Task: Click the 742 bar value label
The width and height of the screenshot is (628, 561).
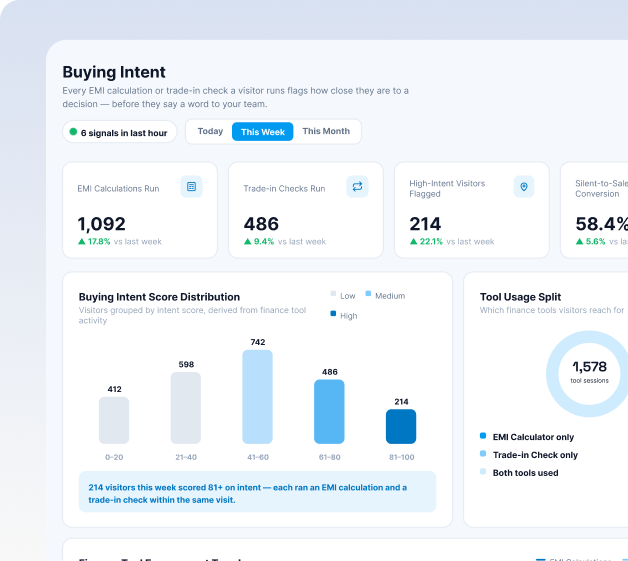Action: click(258, 342)
